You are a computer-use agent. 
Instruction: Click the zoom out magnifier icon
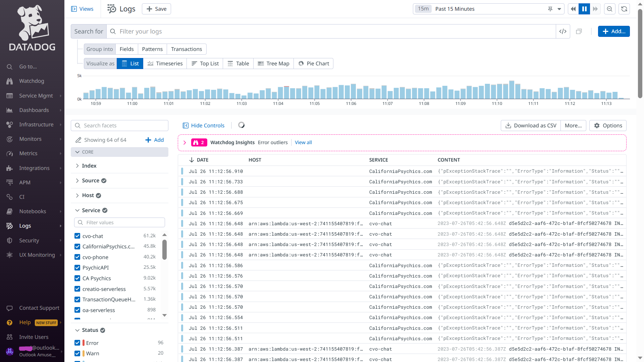(x=610, y=9)
